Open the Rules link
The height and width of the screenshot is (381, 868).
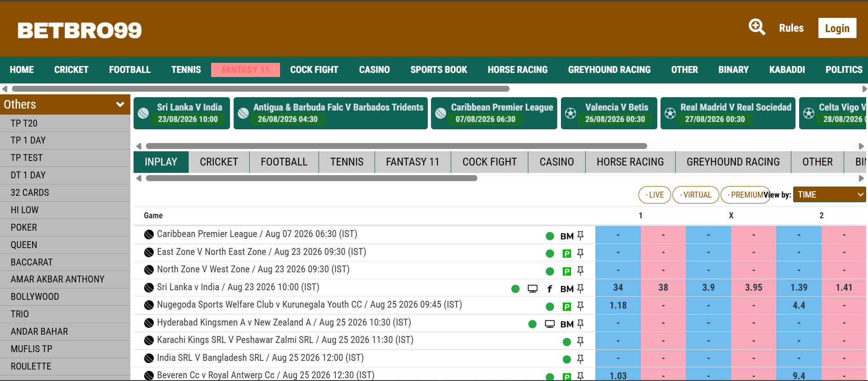point(791,28)
